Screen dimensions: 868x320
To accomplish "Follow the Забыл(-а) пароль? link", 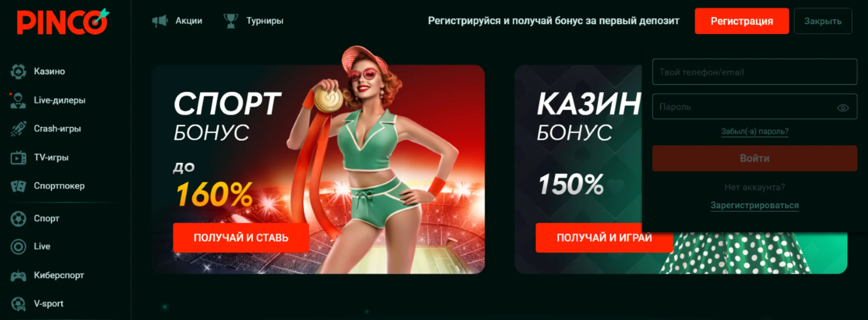I will tap(754, 131).
